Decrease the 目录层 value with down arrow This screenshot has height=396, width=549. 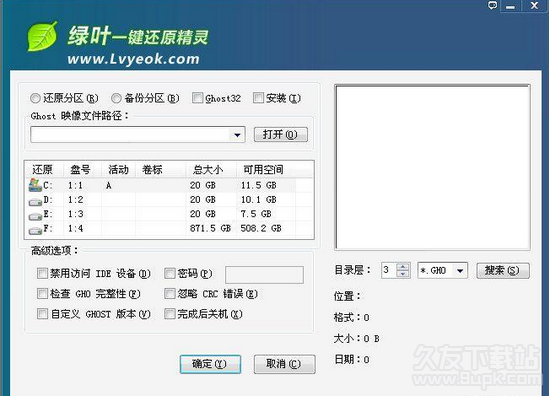(403, 274)
